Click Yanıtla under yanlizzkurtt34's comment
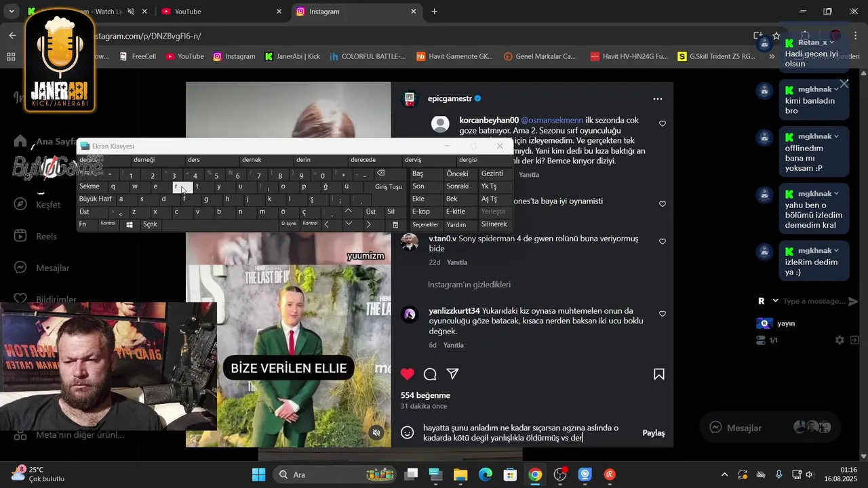The width and height of the screenshot is (868, 488). coord(454,346)
